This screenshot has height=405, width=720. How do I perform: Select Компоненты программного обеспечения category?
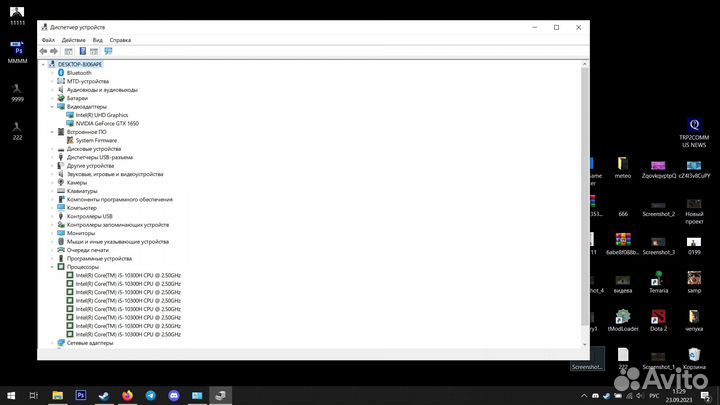tap(119, 199)
